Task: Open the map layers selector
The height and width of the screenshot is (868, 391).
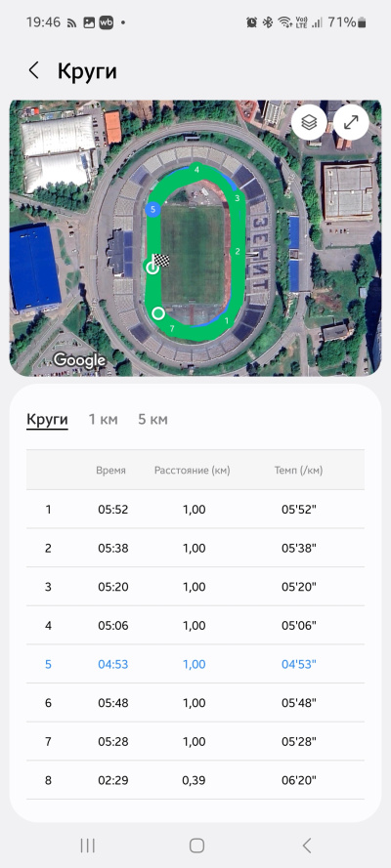Action: coord(309,122)
